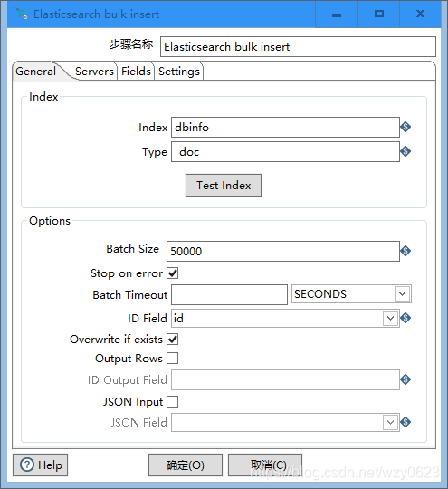Open the SECONDS time unit dropdown

click(402, 293)
